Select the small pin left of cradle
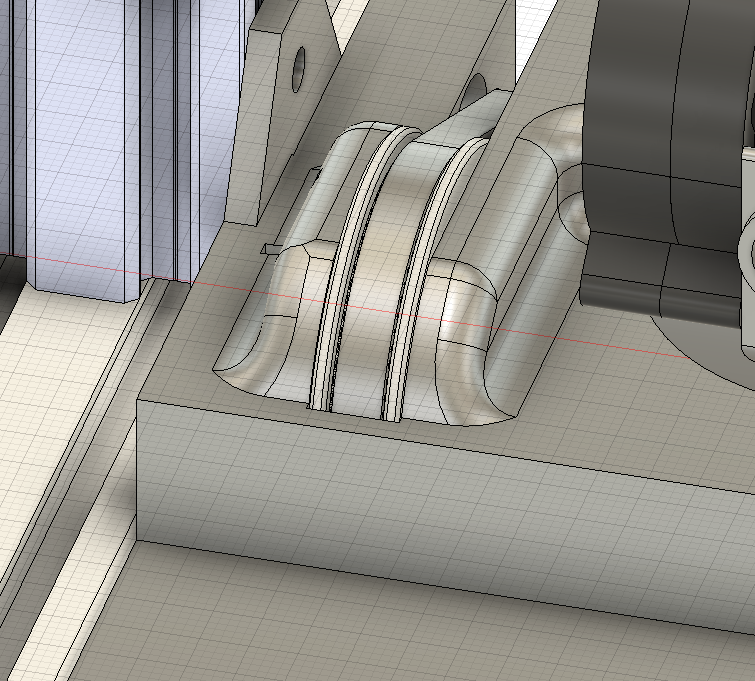The width and height of the screenshot is (755, 681). click(x=268, y=248)
